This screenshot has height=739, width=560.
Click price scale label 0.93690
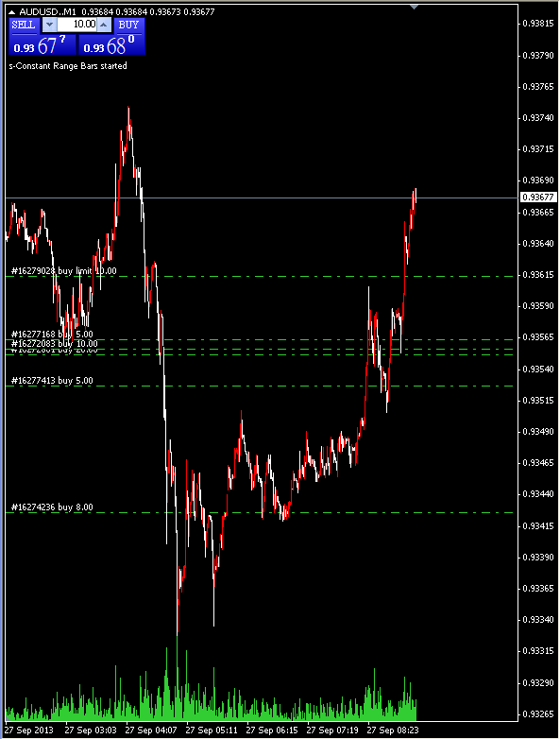(538, 180)
